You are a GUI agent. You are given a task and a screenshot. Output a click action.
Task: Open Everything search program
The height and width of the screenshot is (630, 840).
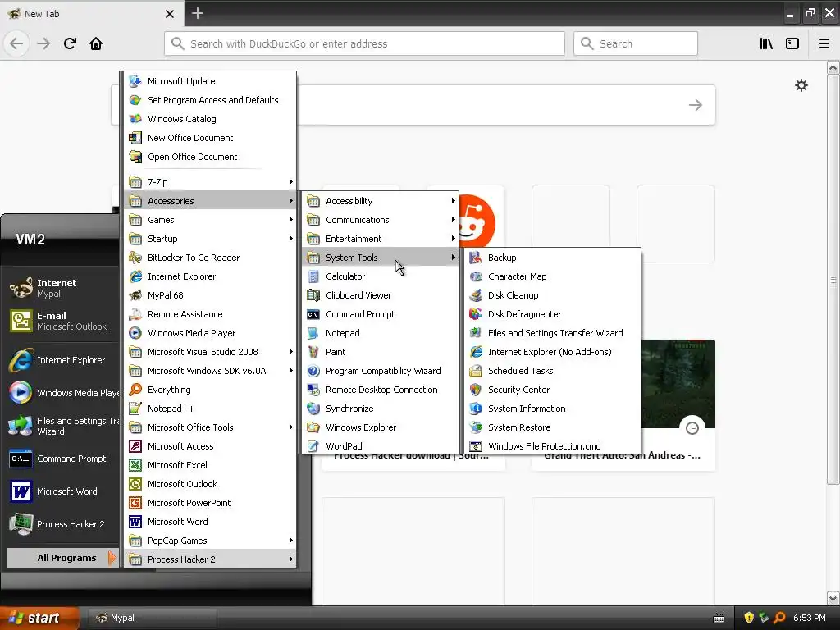tap(210, 390)
